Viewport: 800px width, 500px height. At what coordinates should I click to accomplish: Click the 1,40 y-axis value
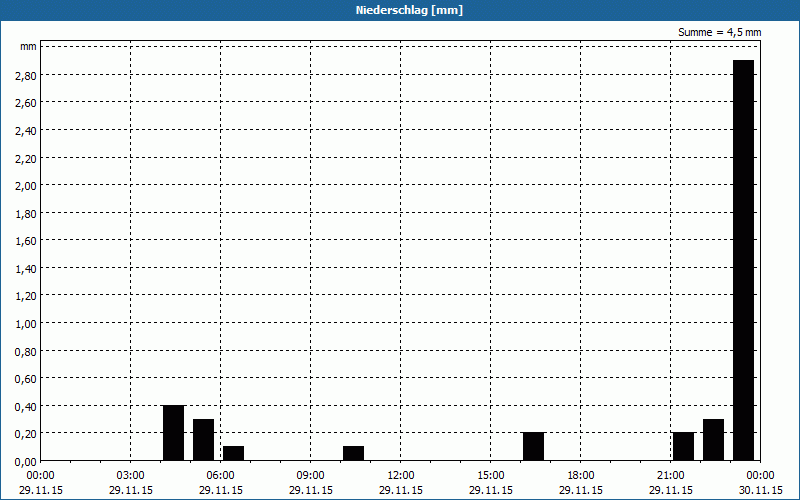(x=27, y=269)
